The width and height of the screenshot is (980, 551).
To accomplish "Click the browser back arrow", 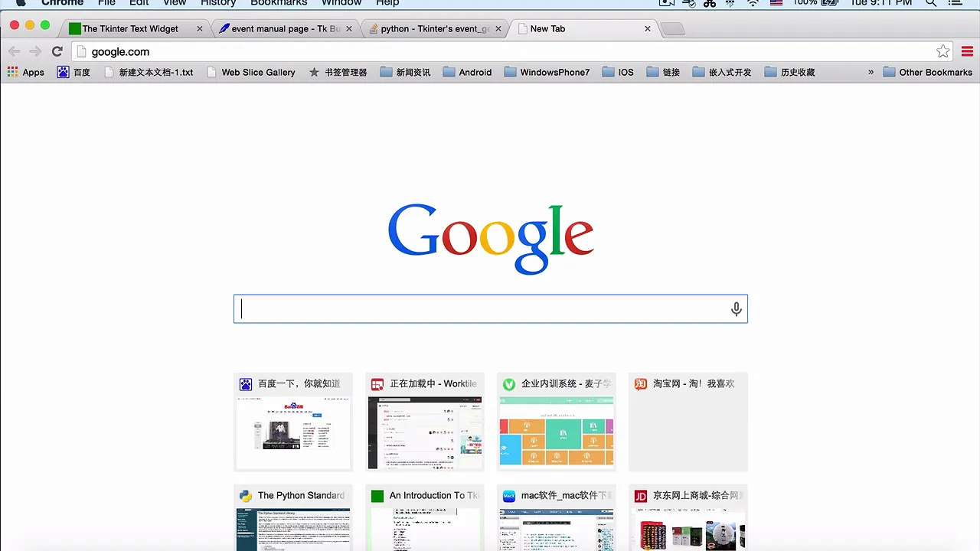I will pos(14,51).
